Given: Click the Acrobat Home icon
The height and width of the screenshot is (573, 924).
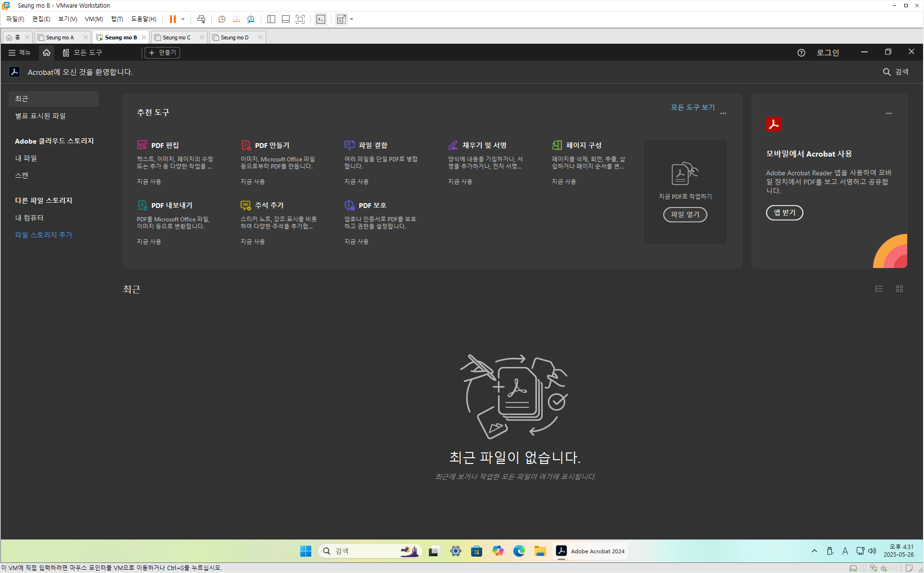Looking at the screenshot, I should [x=47, y=53].
